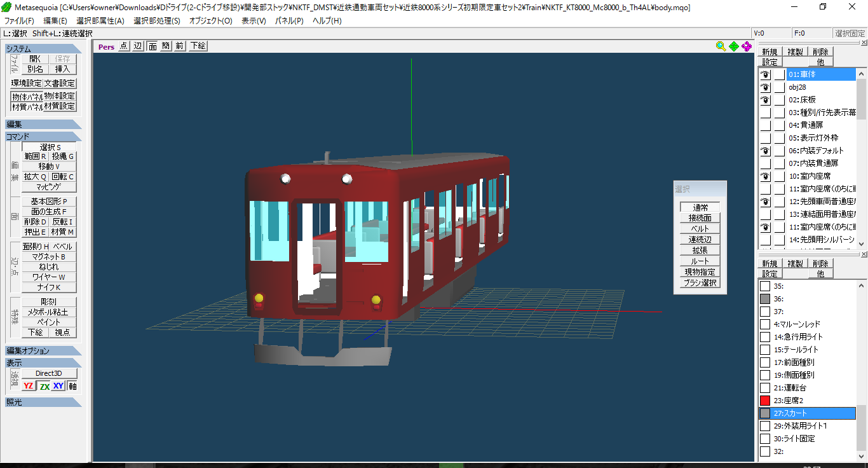The height and width of the screenshot is (468, 868).
Task: Click the 開く open file button
Action: click(x=36, y=59)
